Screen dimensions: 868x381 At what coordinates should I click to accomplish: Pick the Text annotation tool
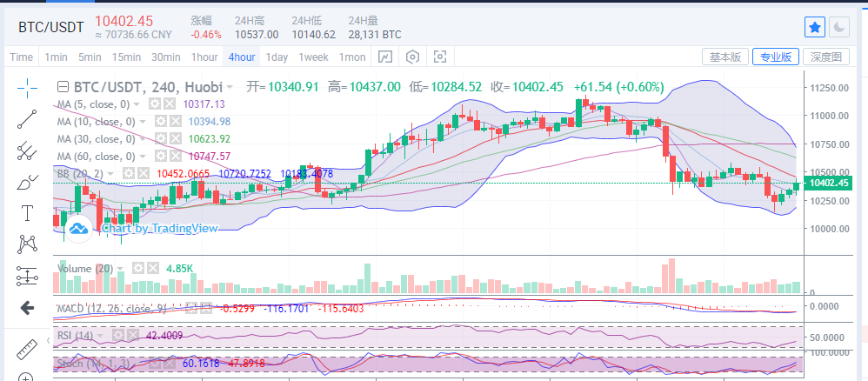click(x=27, y=213)
